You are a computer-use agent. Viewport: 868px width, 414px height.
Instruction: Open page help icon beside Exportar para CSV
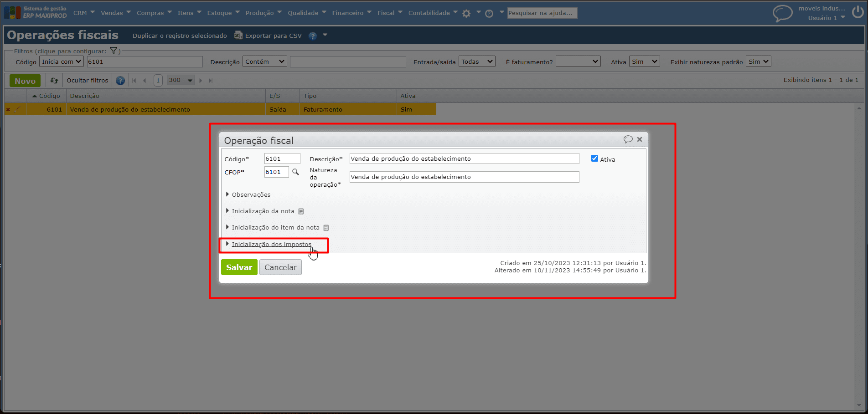(x=313, y=36)
